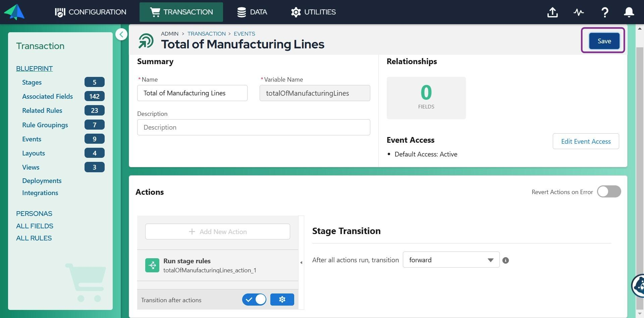Click the Description input field
This screenshot has height=318, width=644.
pyautogui.click(x=254, y=127)
